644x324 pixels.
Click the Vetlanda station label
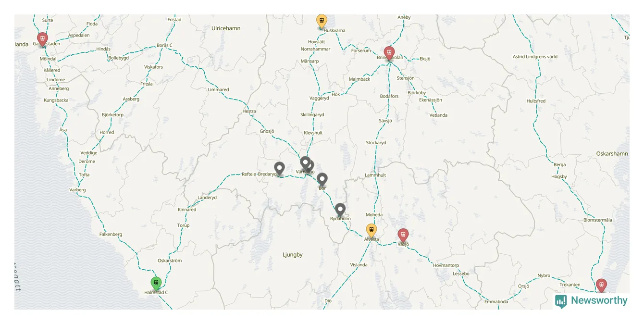[438, 115]
